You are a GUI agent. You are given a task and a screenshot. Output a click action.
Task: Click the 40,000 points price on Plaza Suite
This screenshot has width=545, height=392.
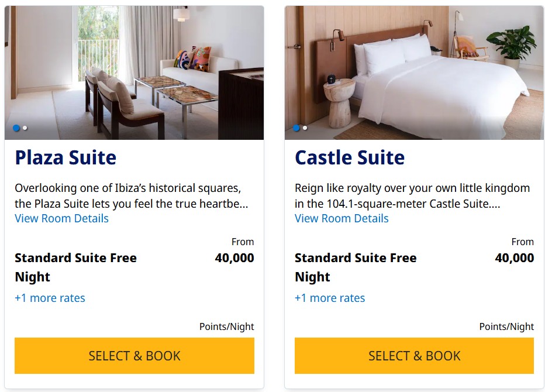pyautogui.click(x=234, y=258)
